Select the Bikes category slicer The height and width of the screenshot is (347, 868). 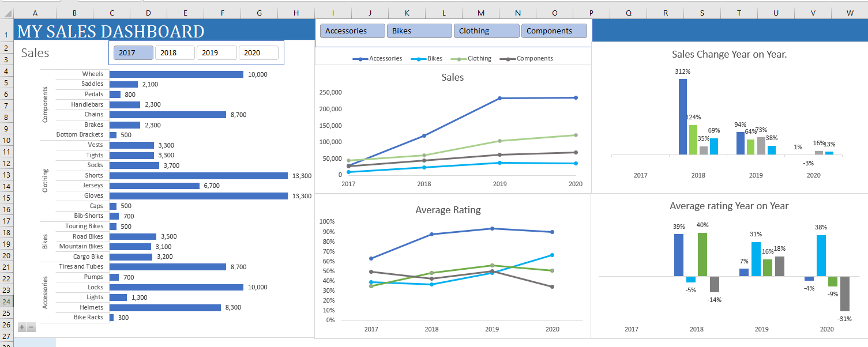point(419,31)
